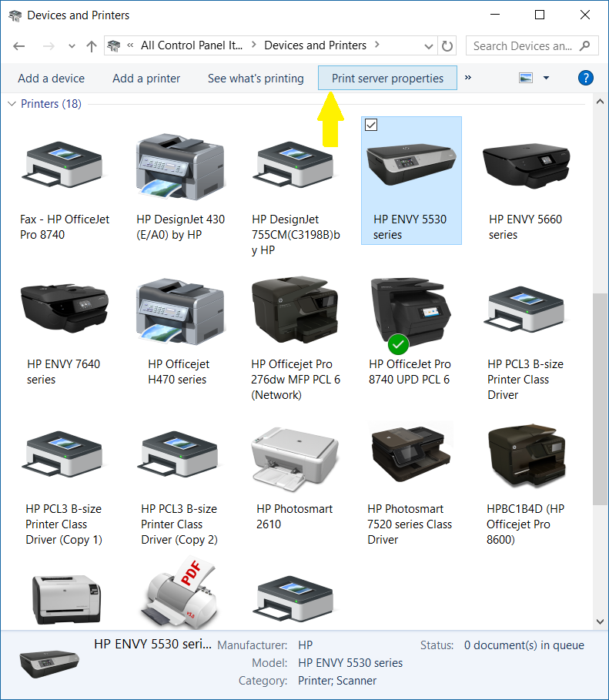Click the "HP Officejet H470 series" label text
Viewport: 609px width, 700px height.
coord(179,371)
